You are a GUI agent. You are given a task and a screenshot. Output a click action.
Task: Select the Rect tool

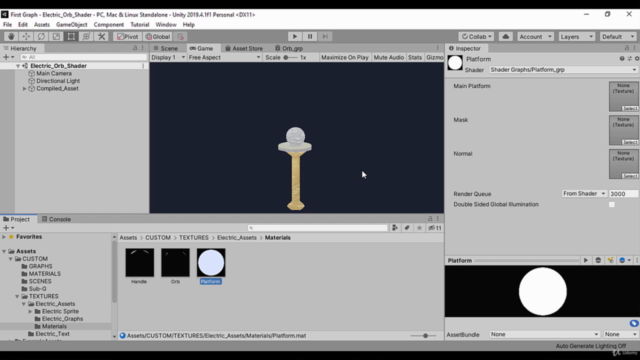pyautogui.click(x=71, y=37)
